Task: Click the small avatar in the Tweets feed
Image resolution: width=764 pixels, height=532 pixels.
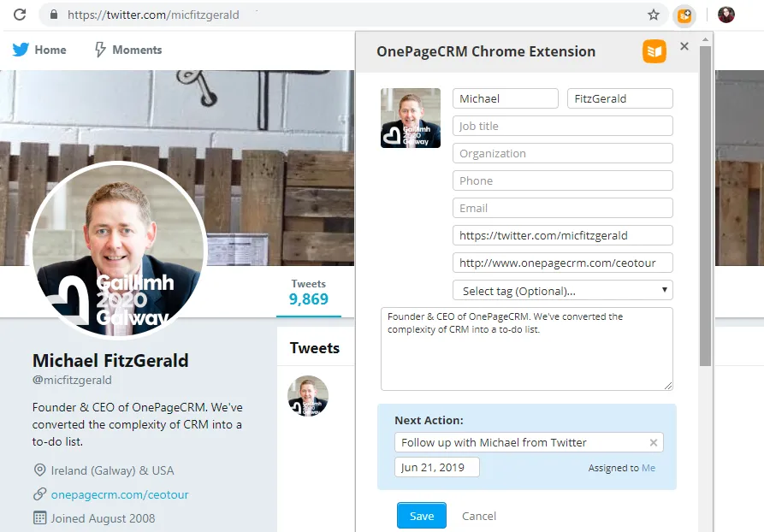Action: pyautogui.click(x=307, y=396)
